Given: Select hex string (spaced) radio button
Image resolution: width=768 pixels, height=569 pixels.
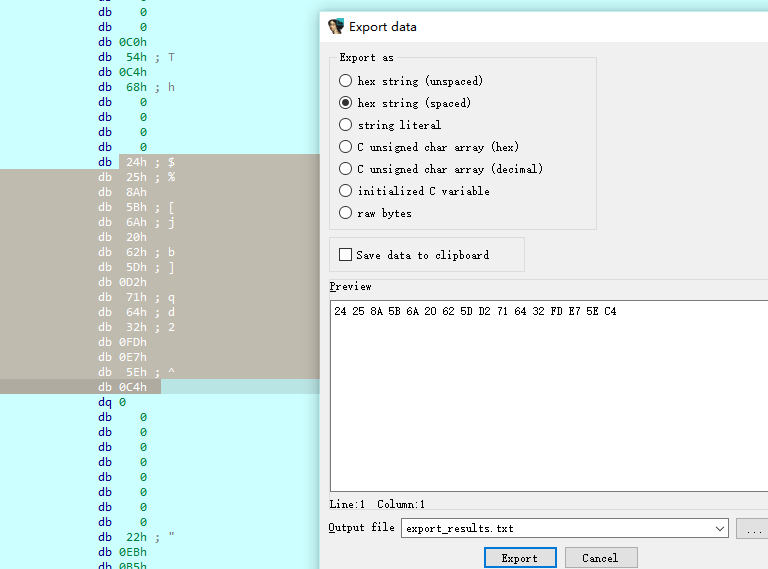Looking at the screenshot, I should tap(346, 103).
